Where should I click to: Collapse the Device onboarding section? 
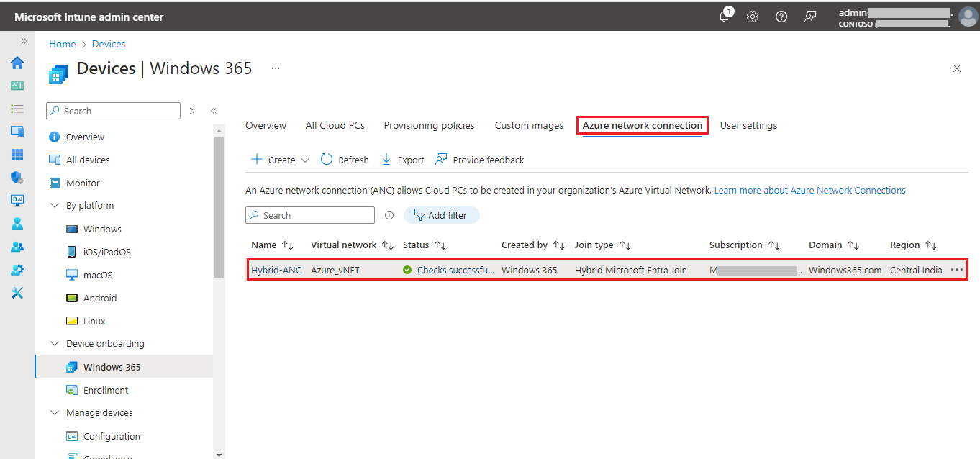click(x=55, y=344)
